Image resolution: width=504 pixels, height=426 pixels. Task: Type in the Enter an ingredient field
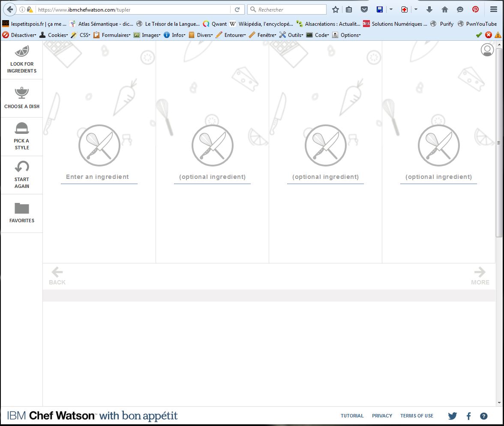click(99, 177)
